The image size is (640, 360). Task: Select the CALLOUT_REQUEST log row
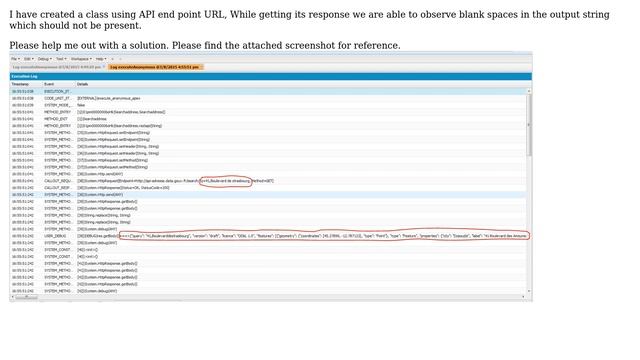point(268,181)
